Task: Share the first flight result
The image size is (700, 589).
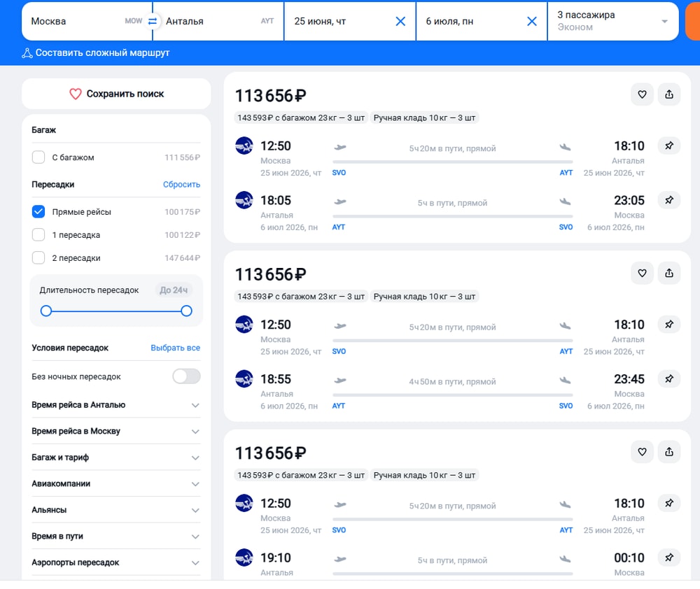Action: [x=668, y=94]
